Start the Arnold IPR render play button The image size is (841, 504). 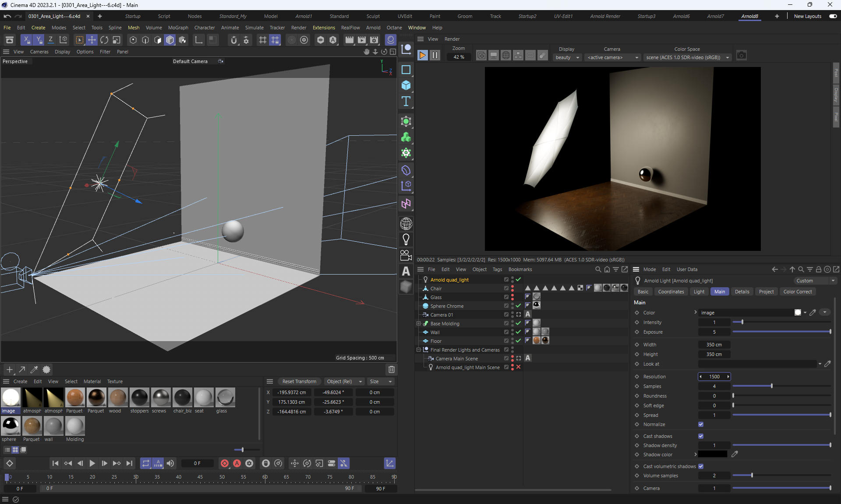[x=422, y=56]
